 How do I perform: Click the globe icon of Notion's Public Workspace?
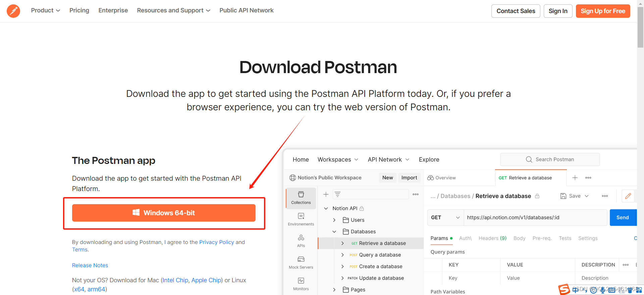pos(293,178)
